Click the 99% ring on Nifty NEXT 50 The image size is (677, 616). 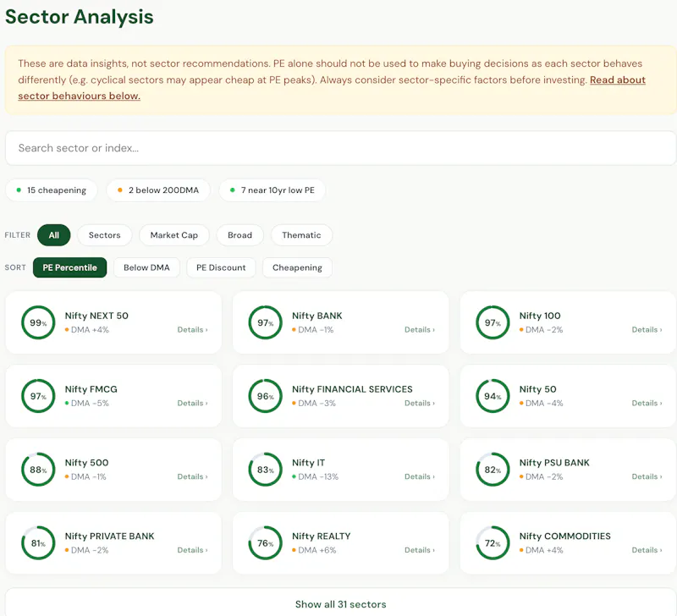38,322
